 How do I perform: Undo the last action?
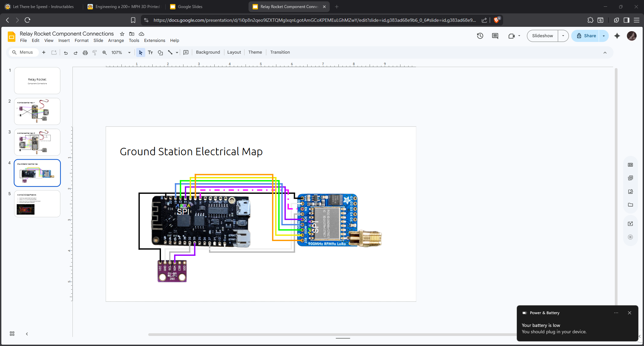pyautogui.click(x=66, y=53)
